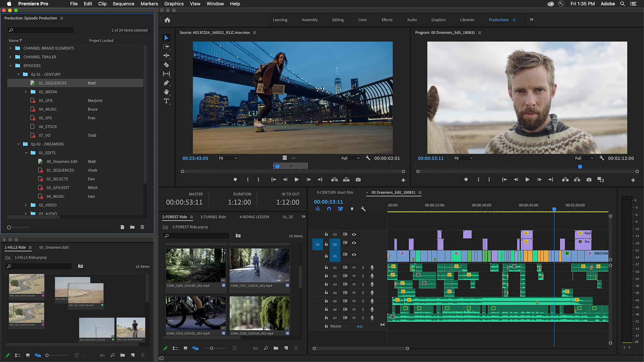Expand the Ep 01 - CENTURY folder
Image resolution: width=644 pixels, height=362 pixels.
[18, 74]
